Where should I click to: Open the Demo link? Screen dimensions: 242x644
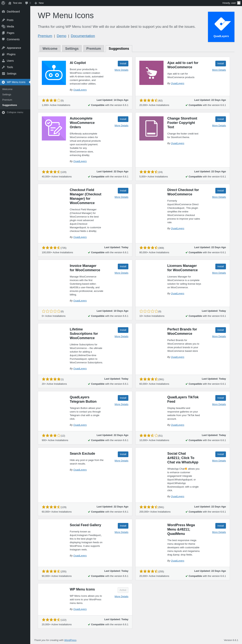coord(61,36)
